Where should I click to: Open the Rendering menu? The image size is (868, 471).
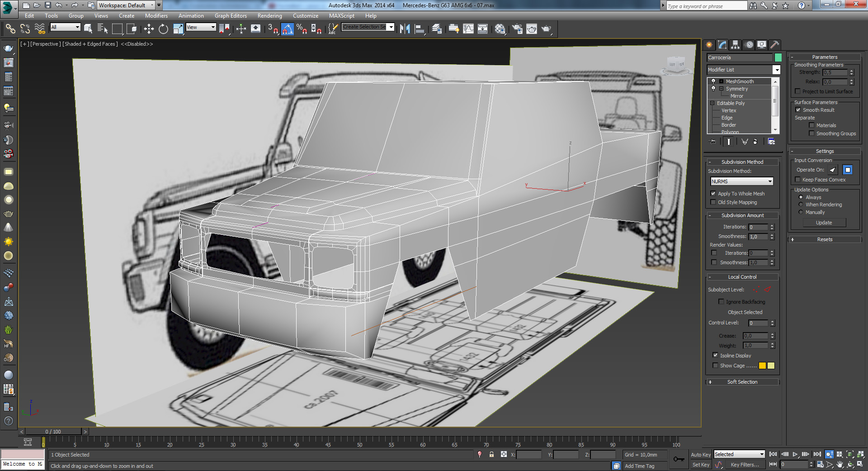tap(269, 16)
